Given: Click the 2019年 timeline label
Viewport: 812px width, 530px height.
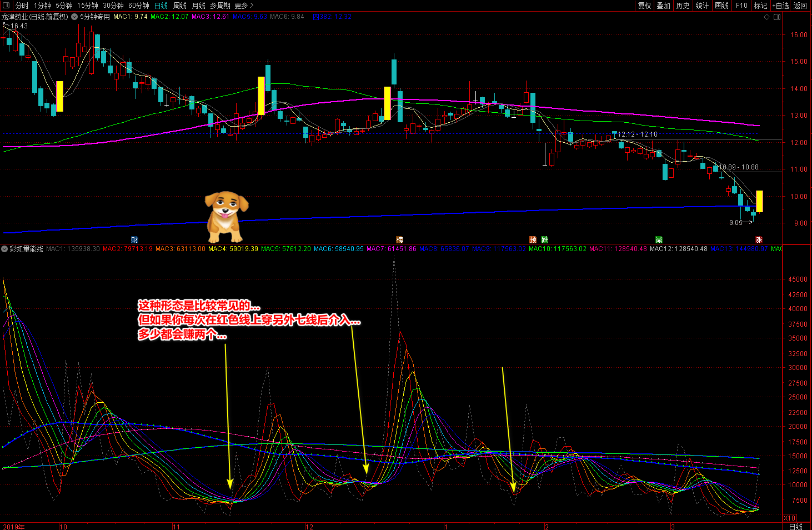Looking at the screenshot, I should tap(14, 527).
